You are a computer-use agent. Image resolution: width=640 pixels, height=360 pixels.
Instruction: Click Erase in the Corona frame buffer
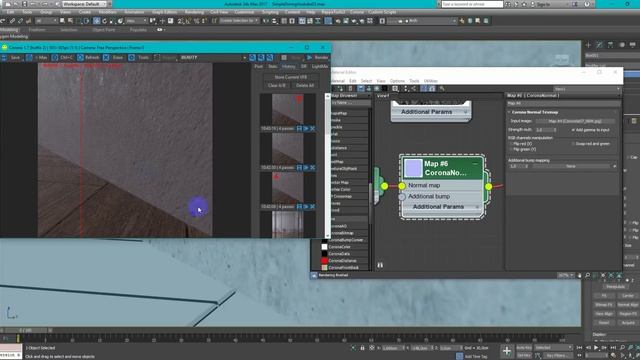point(113,58)
